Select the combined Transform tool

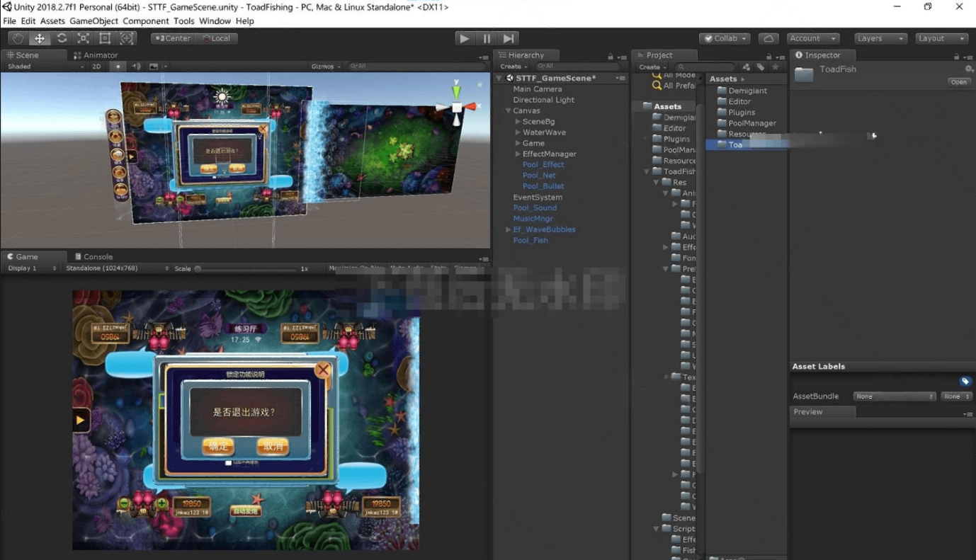coord(127,38)
